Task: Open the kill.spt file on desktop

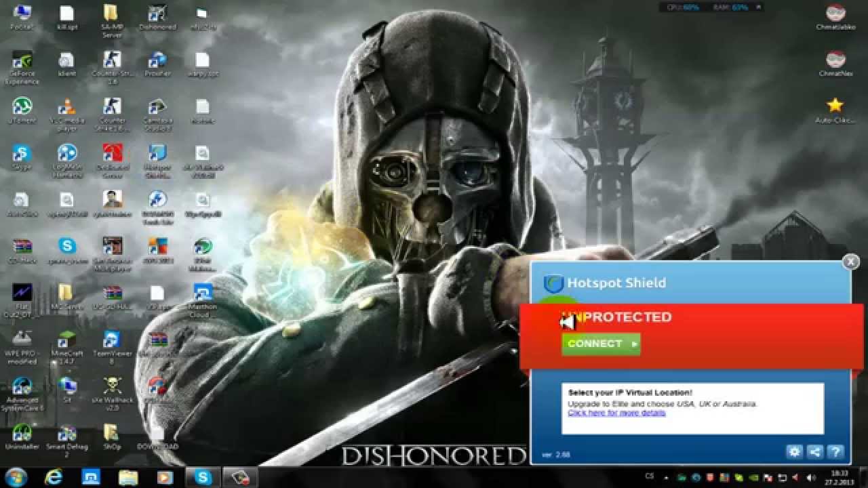Action: (x=66, y=18)
